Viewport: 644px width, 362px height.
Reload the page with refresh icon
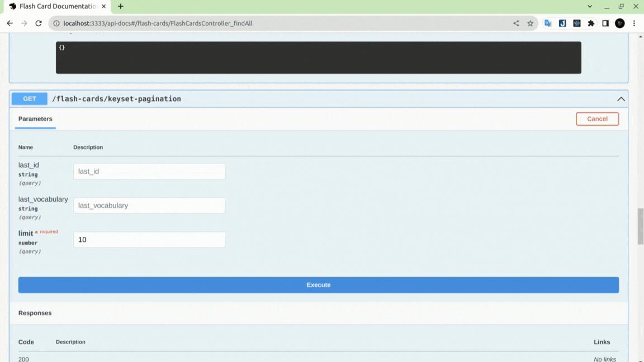click(39, 23)
